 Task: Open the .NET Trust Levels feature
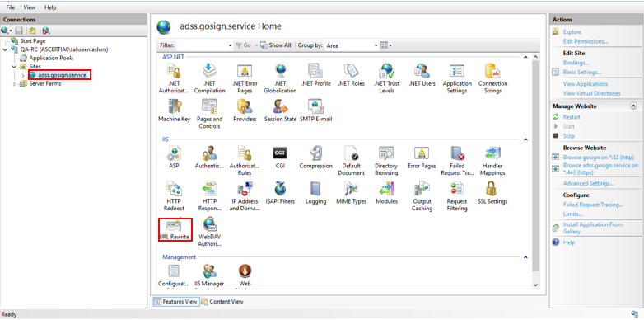coord(386,78)
